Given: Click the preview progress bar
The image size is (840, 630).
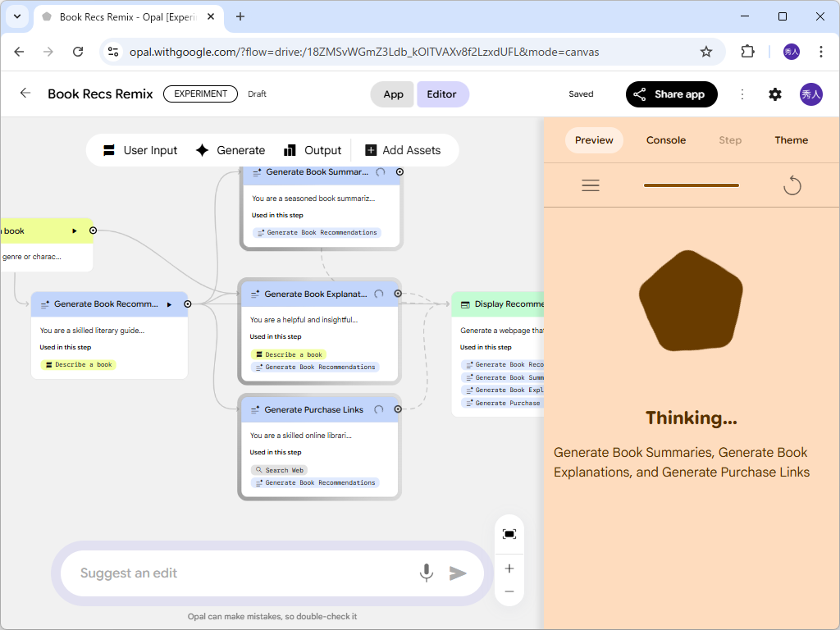Looking at the screenshot, I should pyautogui.click(x=691, y=185).
